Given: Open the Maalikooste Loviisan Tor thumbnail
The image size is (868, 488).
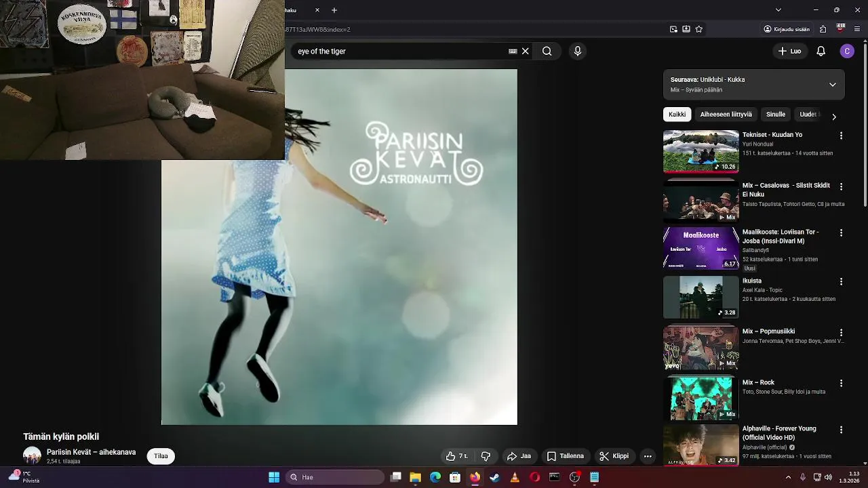Looking at the screenshot, I should [701, 248].
